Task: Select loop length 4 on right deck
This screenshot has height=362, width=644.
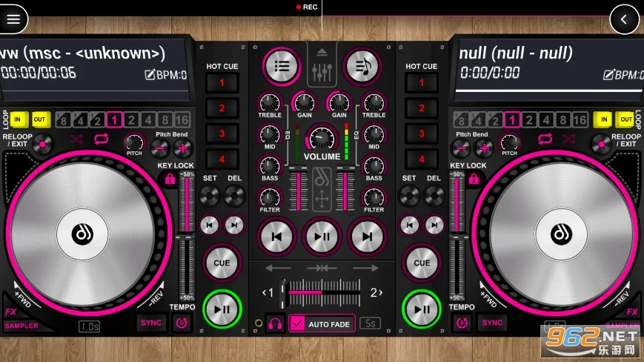Action: point(546,120)
